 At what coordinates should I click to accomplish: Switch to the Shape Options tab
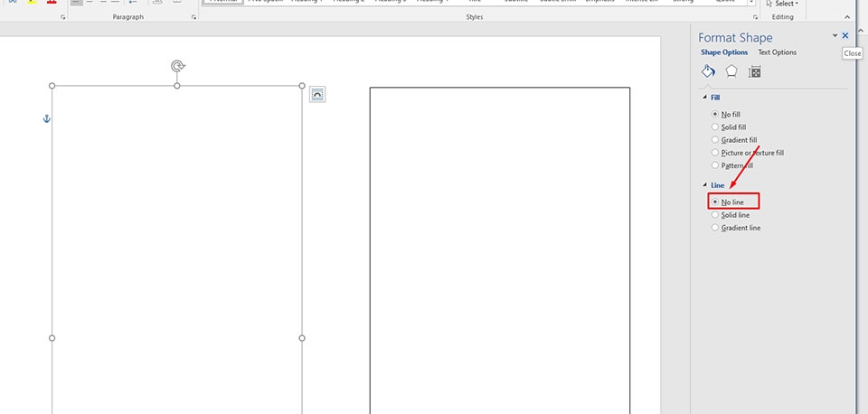point(724,52)
